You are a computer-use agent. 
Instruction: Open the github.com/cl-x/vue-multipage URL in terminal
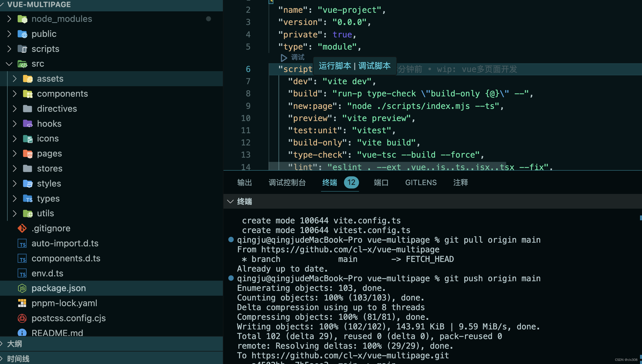pos(350,250)
